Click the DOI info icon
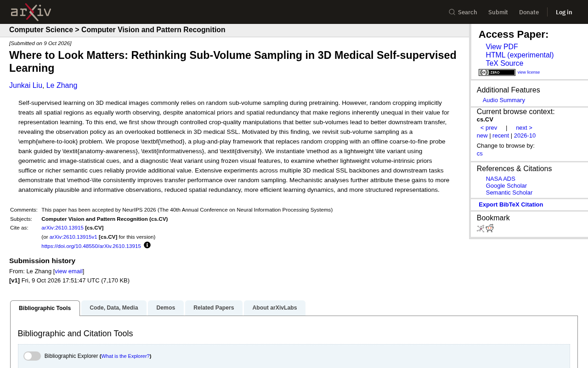The height and width of the screenshot is (368, 588). (x=147, y=245)
